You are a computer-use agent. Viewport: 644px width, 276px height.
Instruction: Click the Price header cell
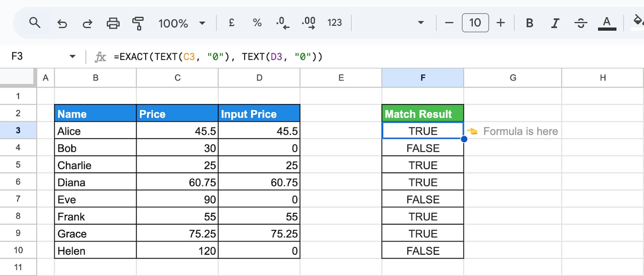coord(177,114)
